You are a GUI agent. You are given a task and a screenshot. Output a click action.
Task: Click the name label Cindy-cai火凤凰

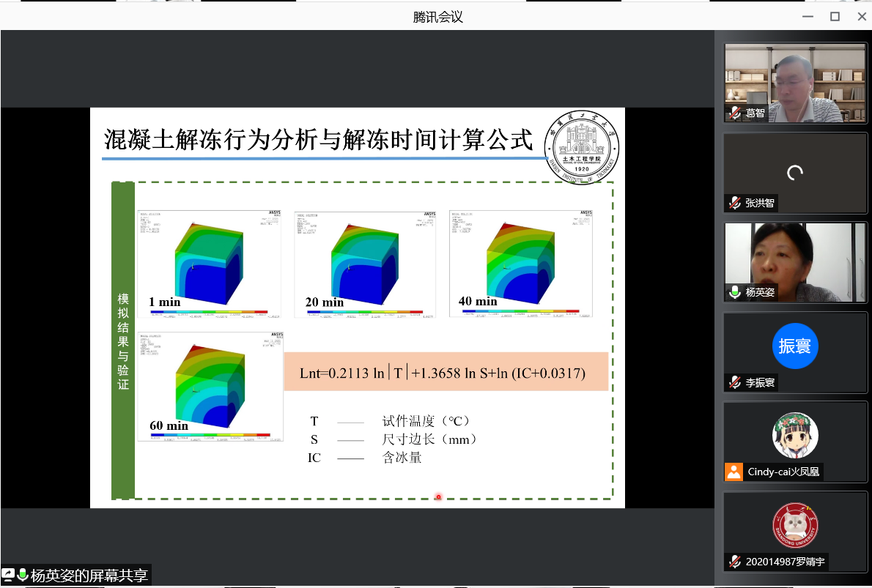pos(783,472)
